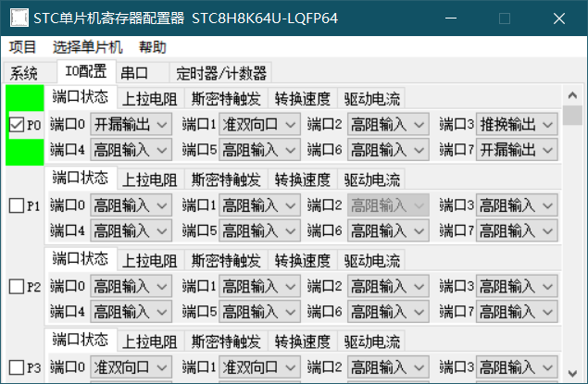Viewport: 588px width, 384px height.
Task: Open P3 端口3 高阻输入 dropdown
Action: pos(517,367)
